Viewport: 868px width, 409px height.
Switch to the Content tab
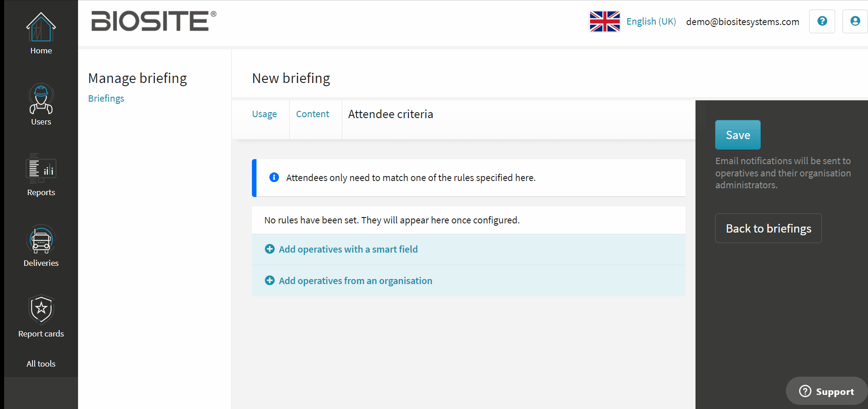pos(313,114)
